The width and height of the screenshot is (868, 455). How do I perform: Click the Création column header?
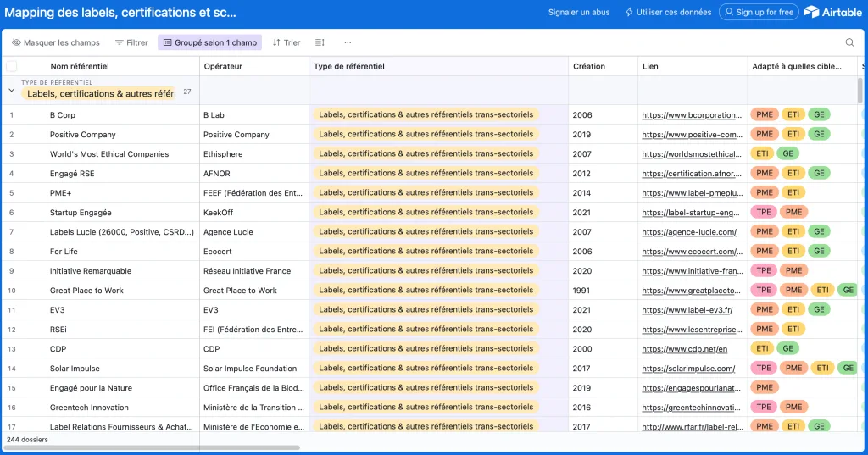pyautogui.click(x=589, y=66)
